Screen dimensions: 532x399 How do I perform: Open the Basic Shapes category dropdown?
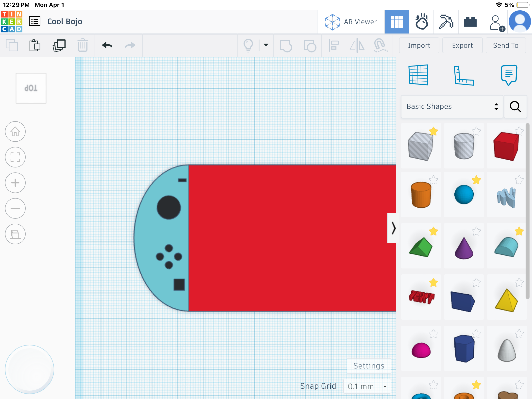coord(452,106)
